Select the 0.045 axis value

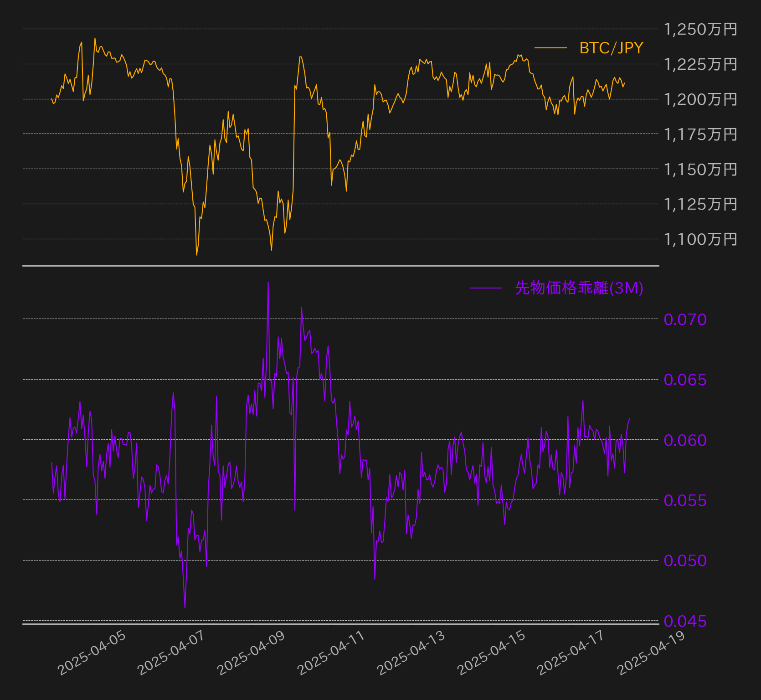pos(685,621)
